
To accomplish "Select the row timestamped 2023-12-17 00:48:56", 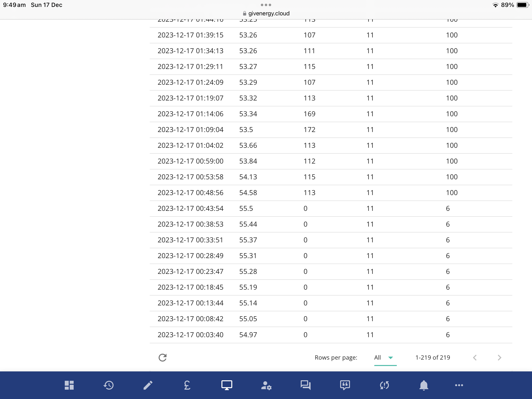I will point(331,193).
